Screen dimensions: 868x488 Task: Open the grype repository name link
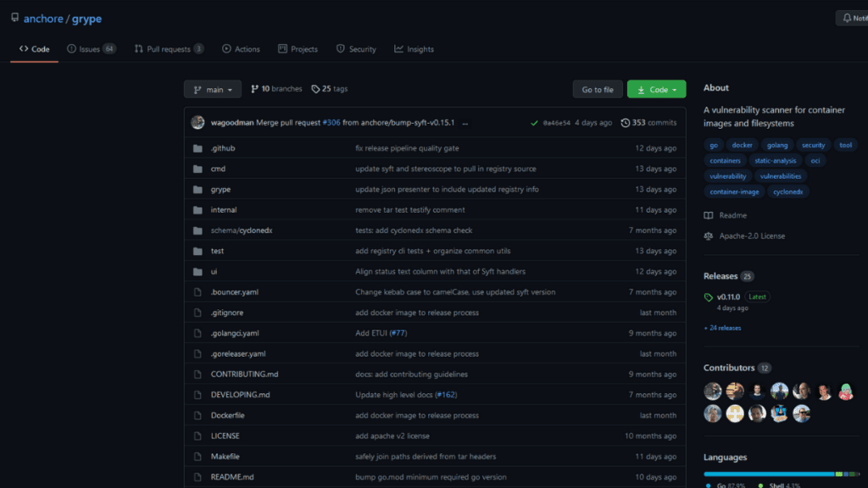[x=86, y=19]
